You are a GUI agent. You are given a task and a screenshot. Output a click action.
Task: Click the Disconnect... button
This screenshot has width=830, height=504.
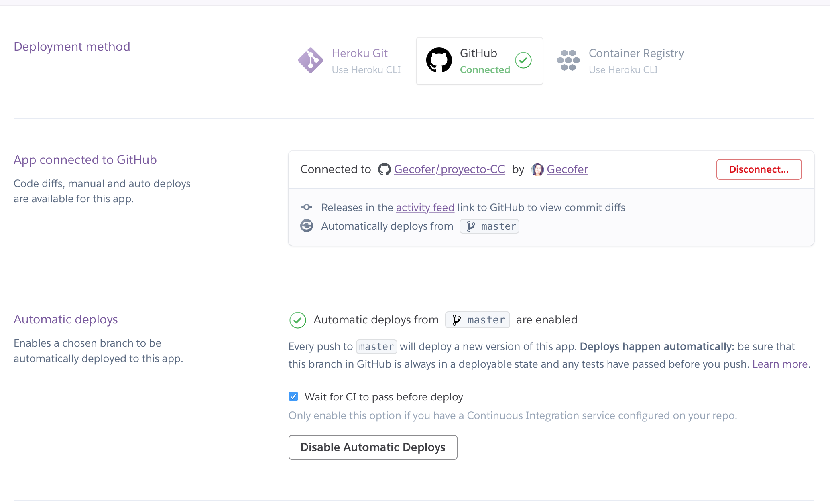pos(759,169)
